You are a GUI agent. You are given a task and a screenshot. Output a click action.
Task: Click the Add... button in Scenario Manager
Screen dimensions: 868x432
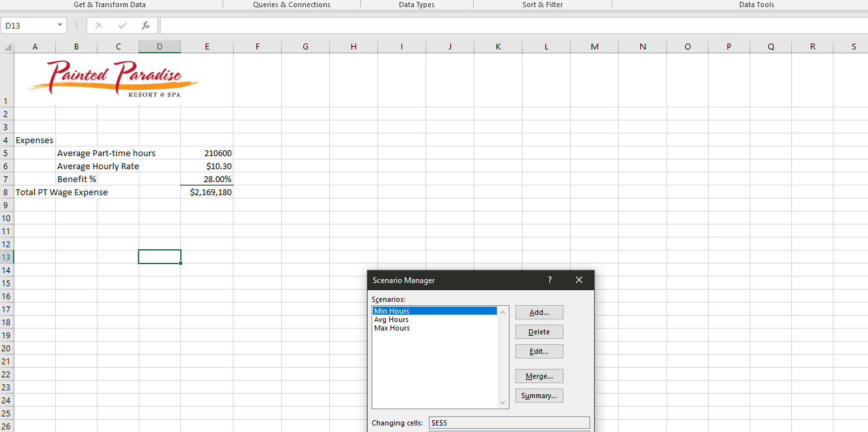click(x=539, y=312)
